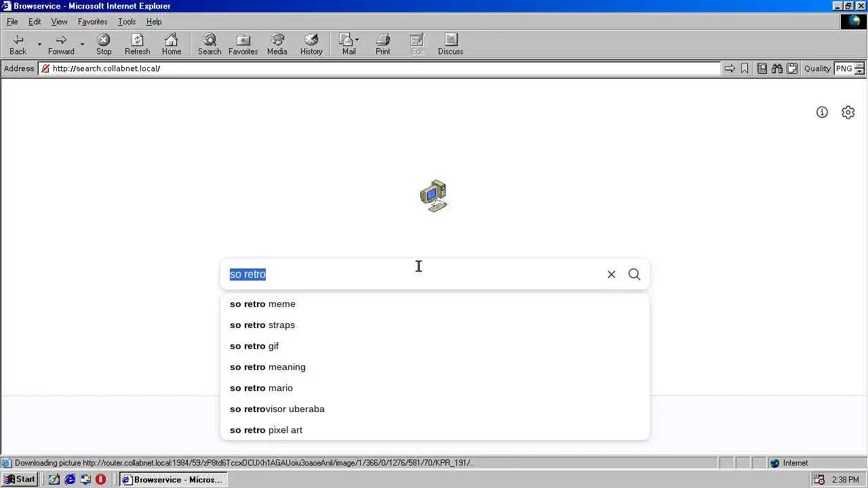The height and width of the screenshot is (488, 868).
Task: Click the tray volume/network icon
Action: click(x=821, y=479)
